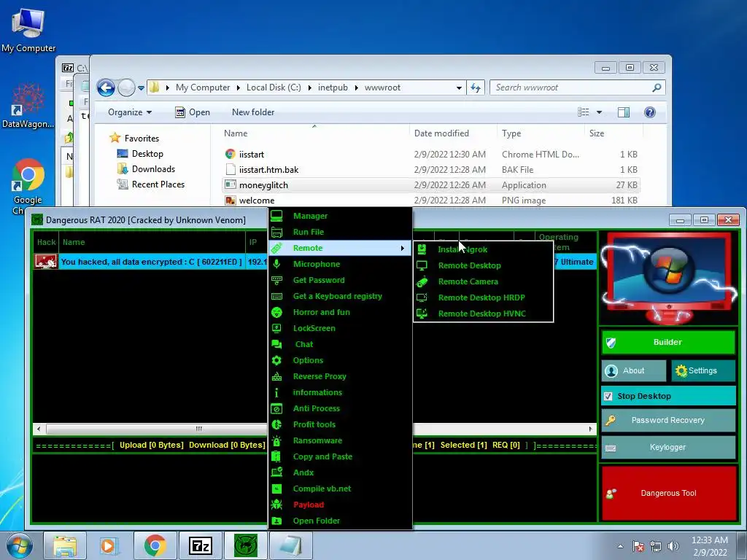Screen dimensions: 747x560
Task: Open Downloads in the Favorites list
Action: (153, 169)
